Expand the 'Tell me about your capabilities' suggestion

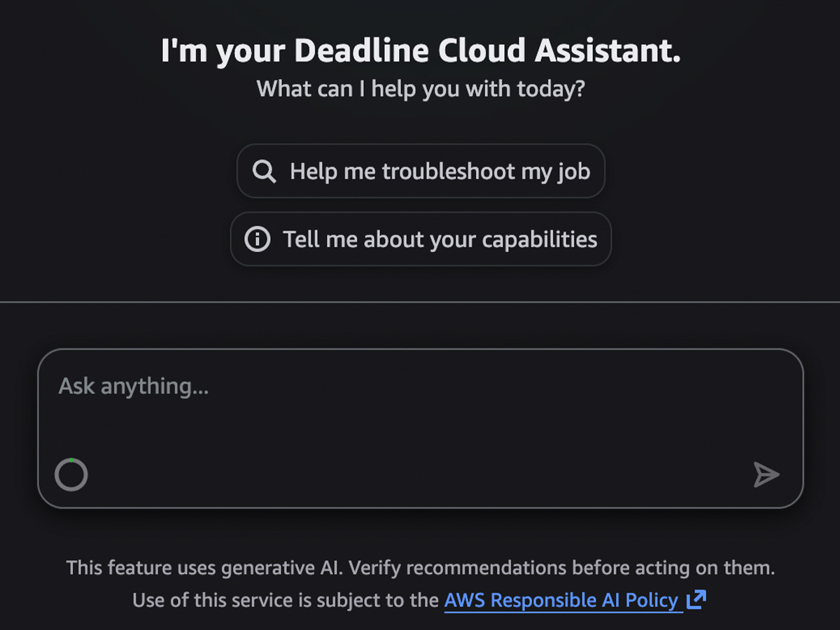point(420,239)
